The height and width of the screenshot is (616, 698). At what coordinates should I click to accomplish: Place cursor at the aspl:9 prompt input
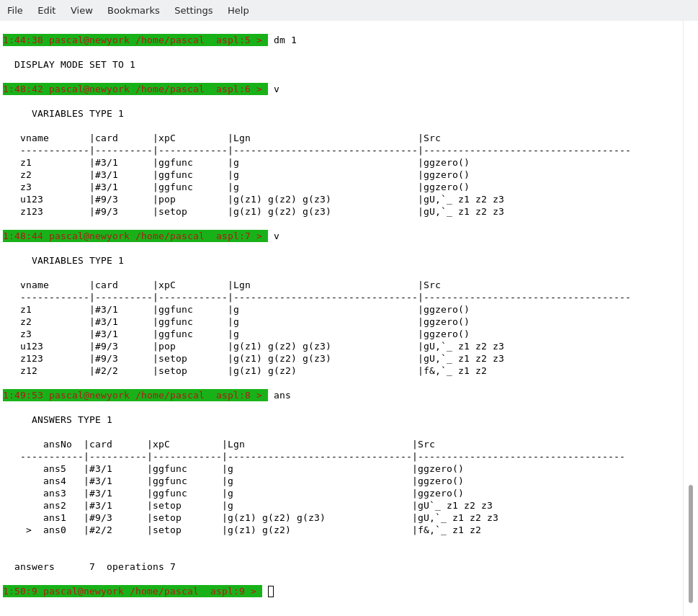point(271,592)
